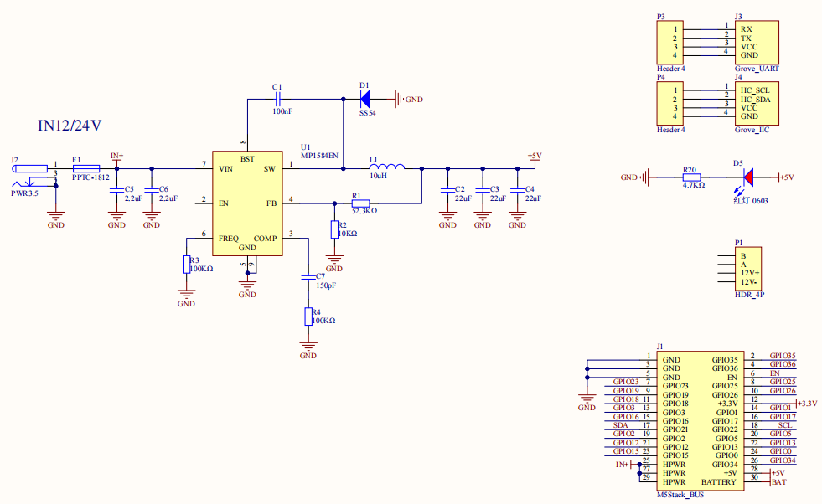Click the R2 10KΩ resistor symbol
The width and height of the screenshot is (822, 504).
point(334,229)
